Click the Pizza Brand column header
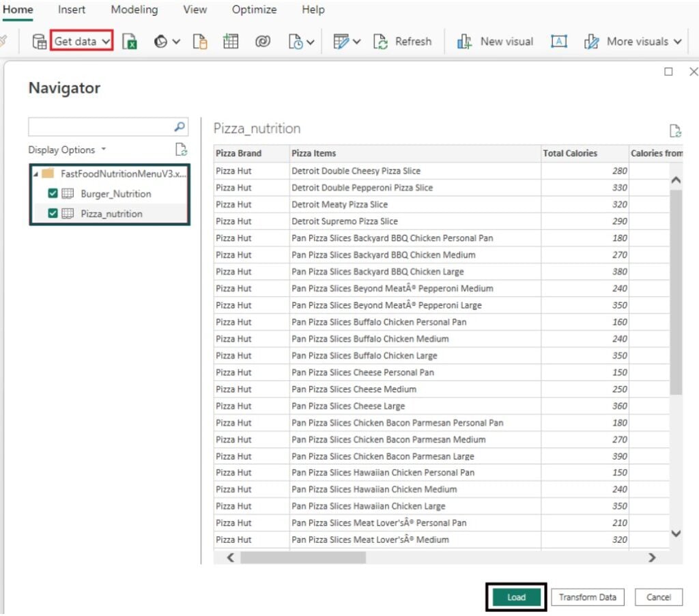The height and width of the screenshot is (616, 699). click(x=251, y=154)
